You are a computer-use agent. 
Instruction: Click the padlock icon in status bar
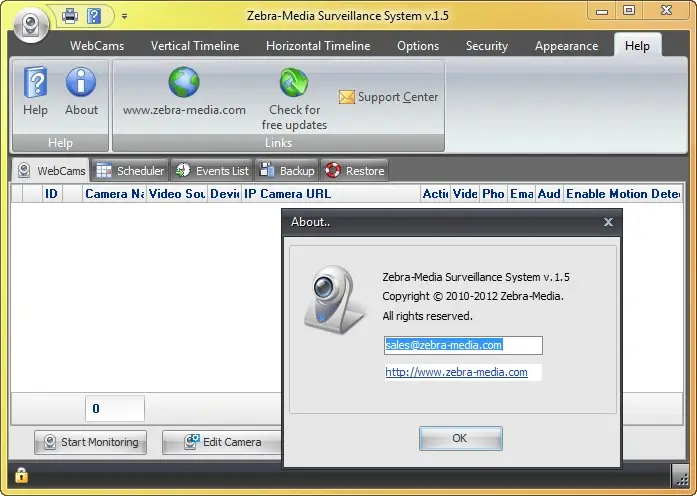pyautogui.click(x=21, y=475)
